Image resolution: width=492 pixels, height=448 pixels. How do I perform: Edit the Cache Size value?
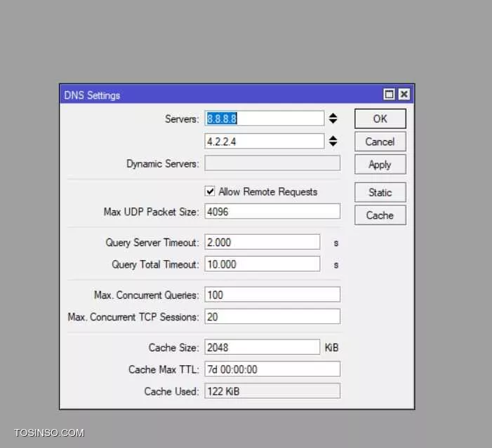[x=262, y=347]
